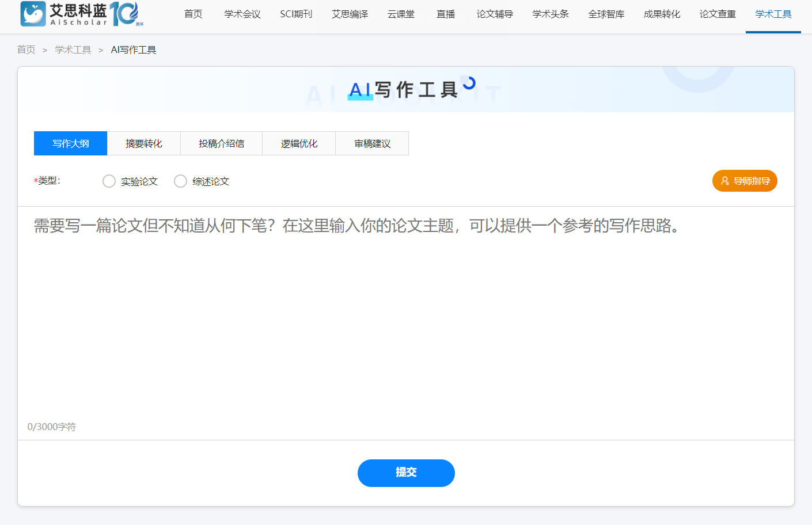The height and width of the screenshot is (525, 812).
Task: Select the 实验论文 radio button
Action: click(109, 181)
